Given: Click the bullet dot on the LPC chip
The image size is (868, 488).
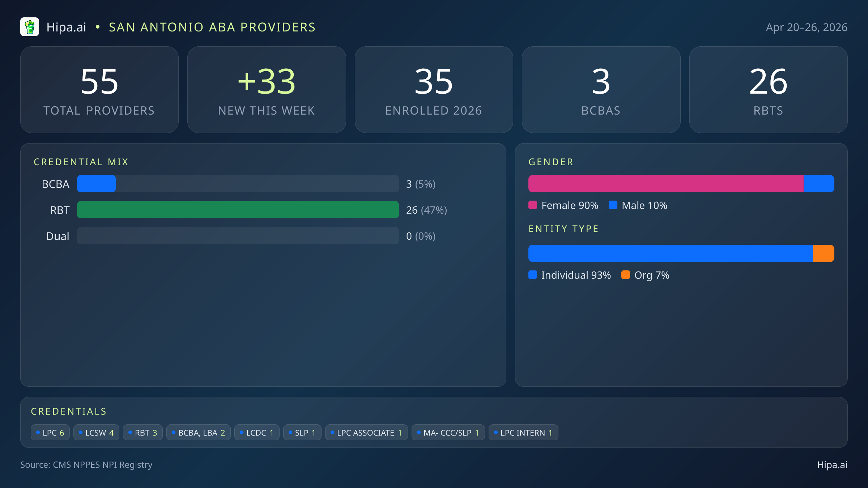Looking at the screenshot, I should [x=38, y=432].
